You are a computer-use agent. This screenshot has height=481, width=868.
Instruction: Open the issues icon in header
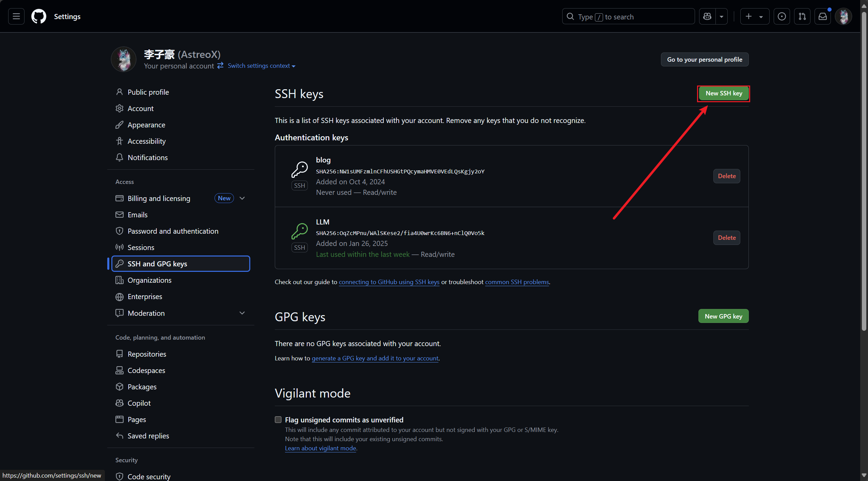[782, 16]
